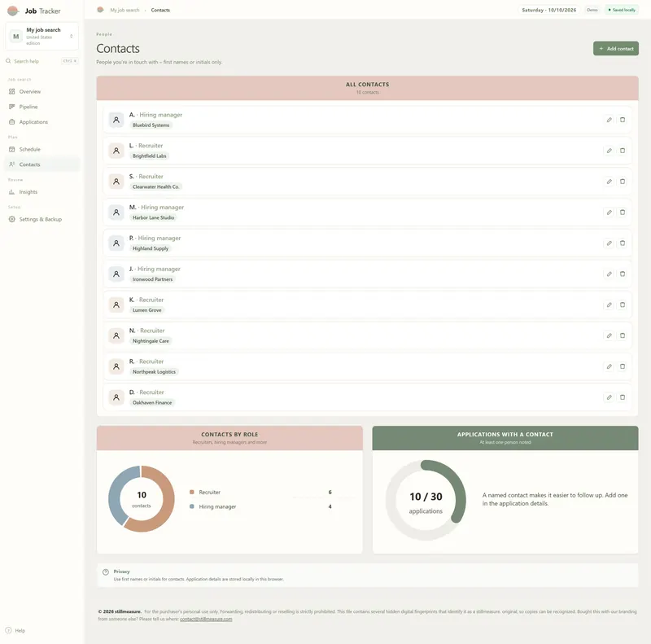Click the Ironwood Partners company tag
The image size is (651, 644).
152,279
